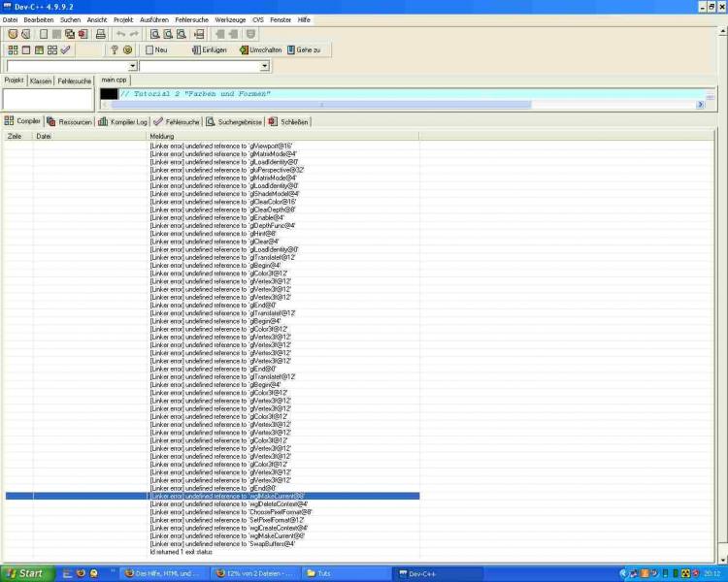Switch to the Ressourcen tab
This screenshot has width=728, height=582.
point(70,122)
